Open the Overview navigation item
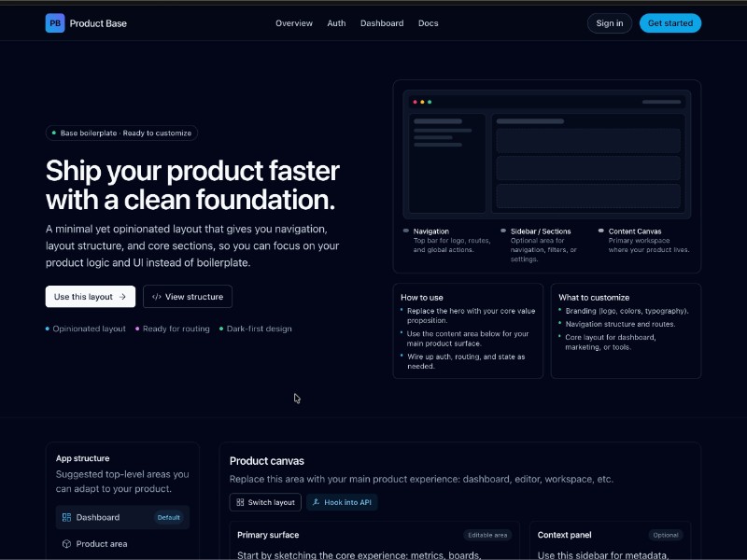 click(x=294, y=23)
